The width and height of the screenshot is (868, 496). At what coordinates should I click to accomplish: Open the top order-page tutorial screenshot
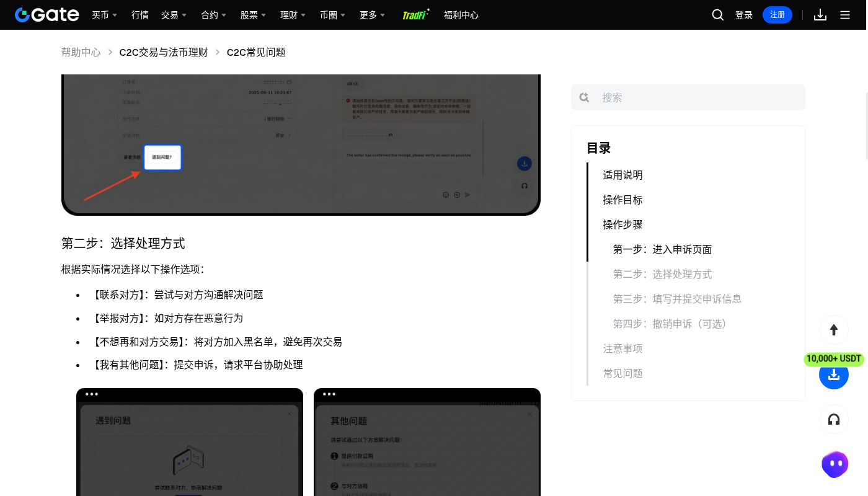click(301, 145)
